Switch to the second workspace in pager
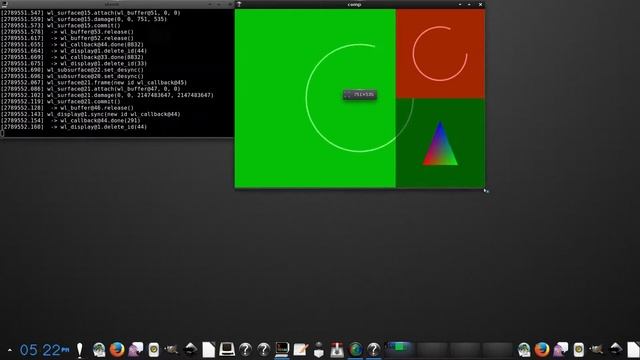 click(432, 350)
